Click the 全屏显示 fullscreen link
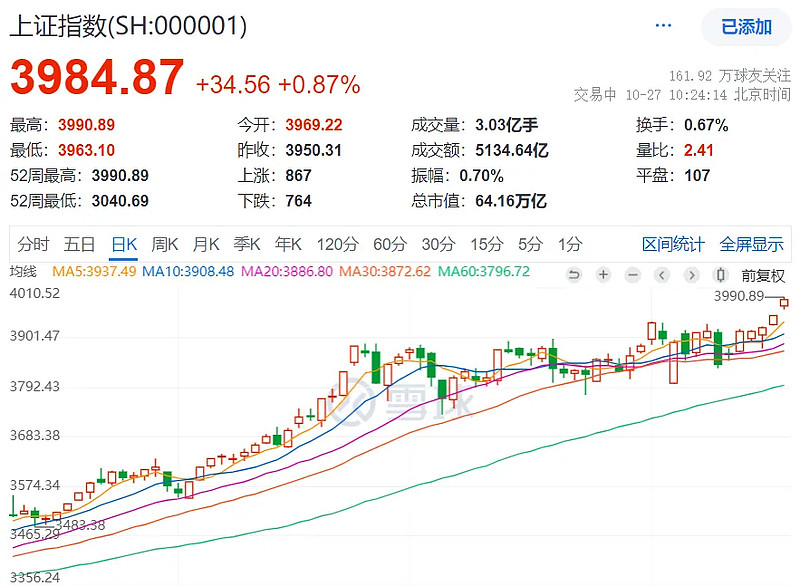 (x=751, y=244)
